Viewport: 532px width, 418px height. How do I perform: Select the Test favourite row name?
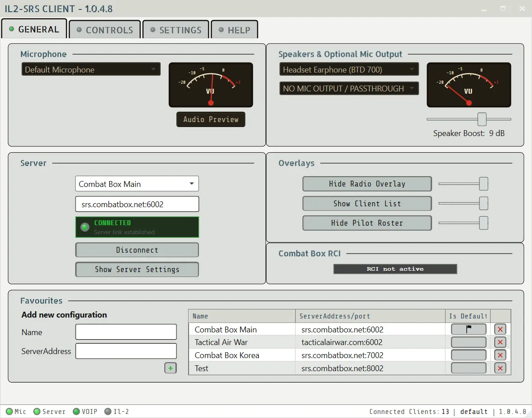(202, 368)
